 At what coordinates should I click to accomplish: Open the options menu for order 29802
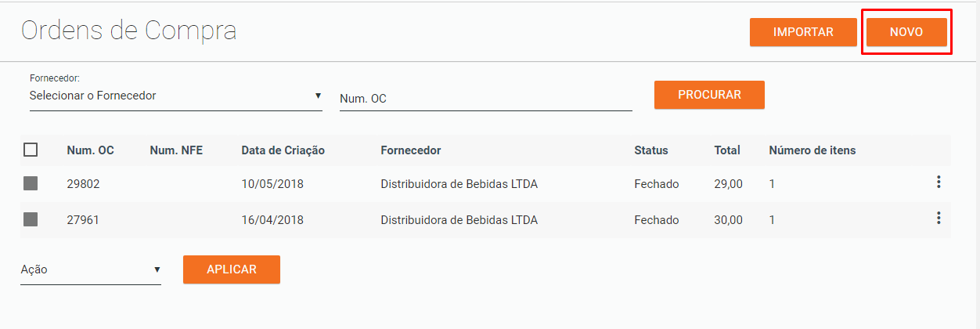(x=939, y=183)
